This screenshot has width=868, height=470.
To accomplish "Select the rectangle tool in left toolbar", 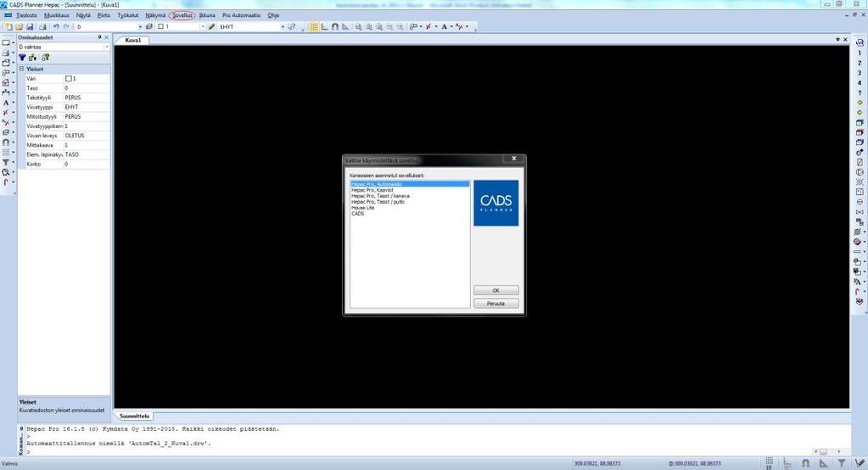I will [6, 42].
